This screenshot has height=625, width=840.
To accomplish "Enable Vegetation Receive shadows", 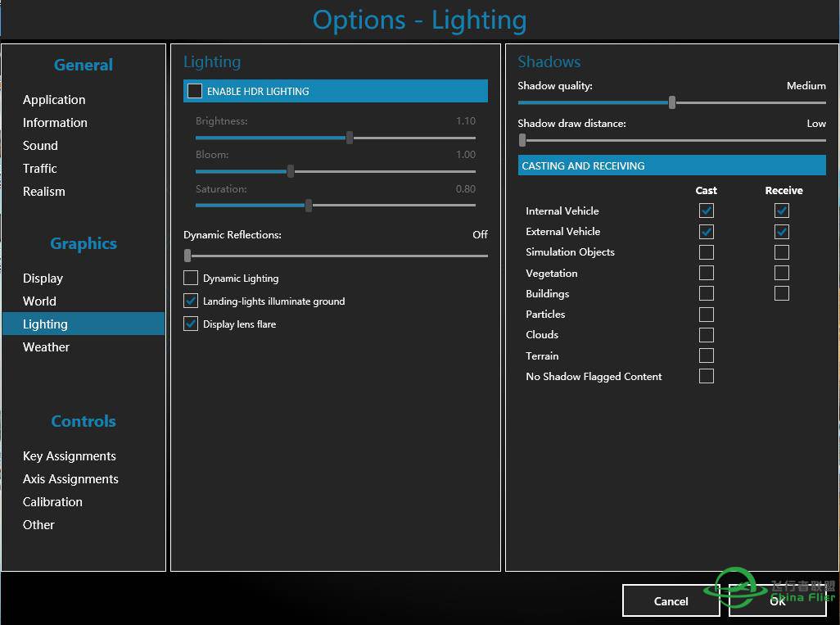I will (x=782, y=273).
